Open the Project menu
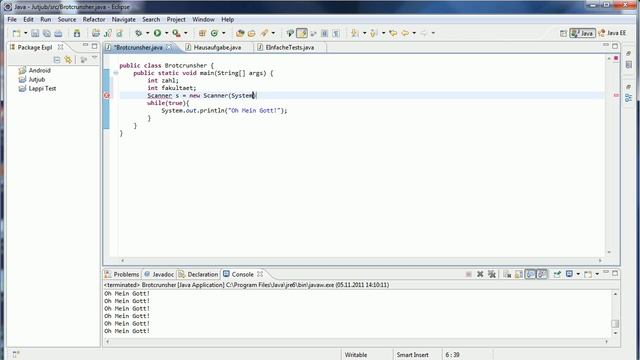 click(x=176, y=20)
